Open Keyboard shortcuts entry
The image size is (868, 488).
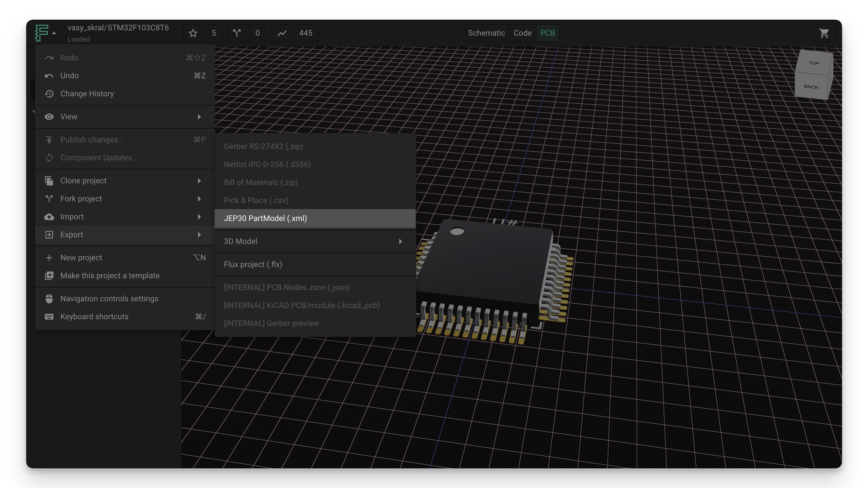pyautogui.click(x=125, y=316)
